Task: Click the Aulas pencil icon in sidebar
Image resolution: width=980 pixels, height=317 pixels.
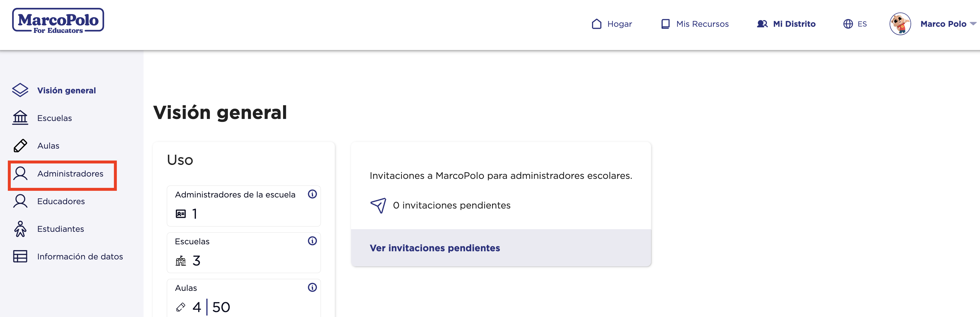Action: point(20,145)
